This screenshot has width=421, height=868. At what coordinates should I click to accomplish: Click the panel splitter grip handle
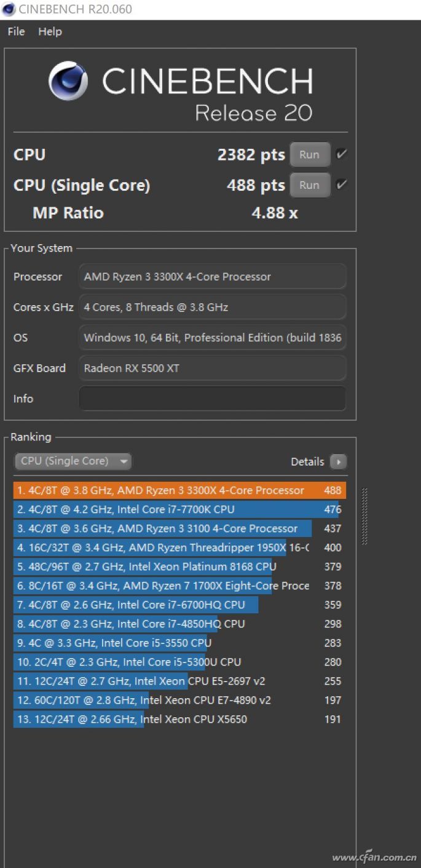[365, 517]
